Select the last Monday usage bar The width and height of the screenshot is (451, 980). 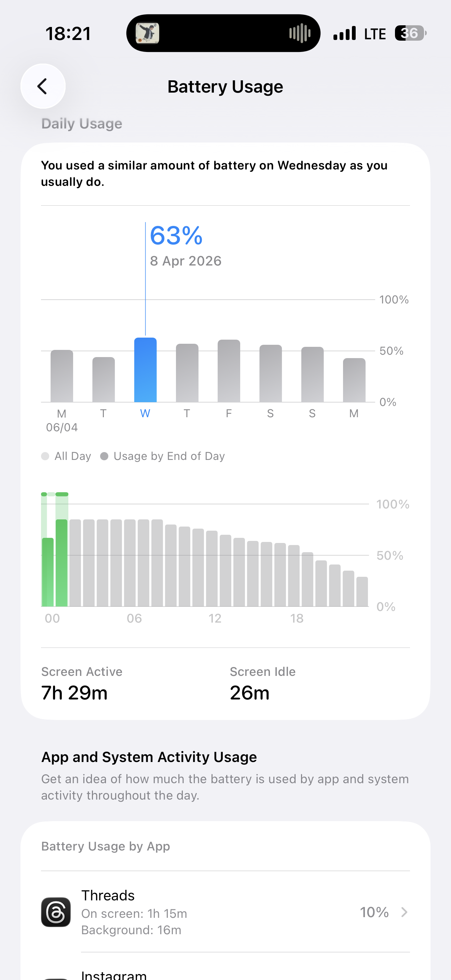[x=354, y=380]
